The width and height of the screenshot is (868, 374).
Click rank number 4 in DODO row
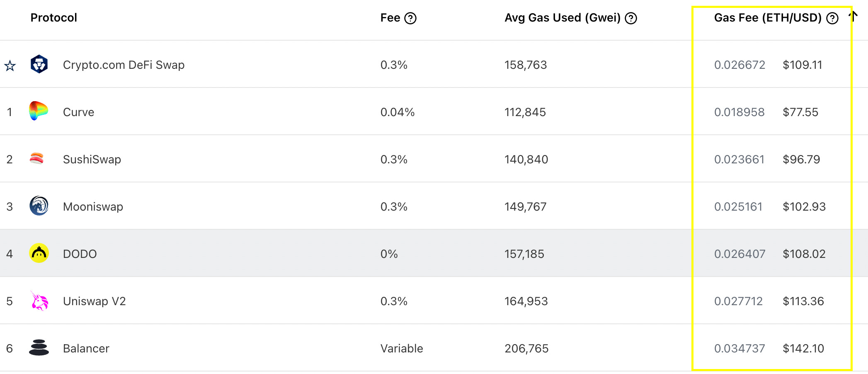[x=10, y=254]
